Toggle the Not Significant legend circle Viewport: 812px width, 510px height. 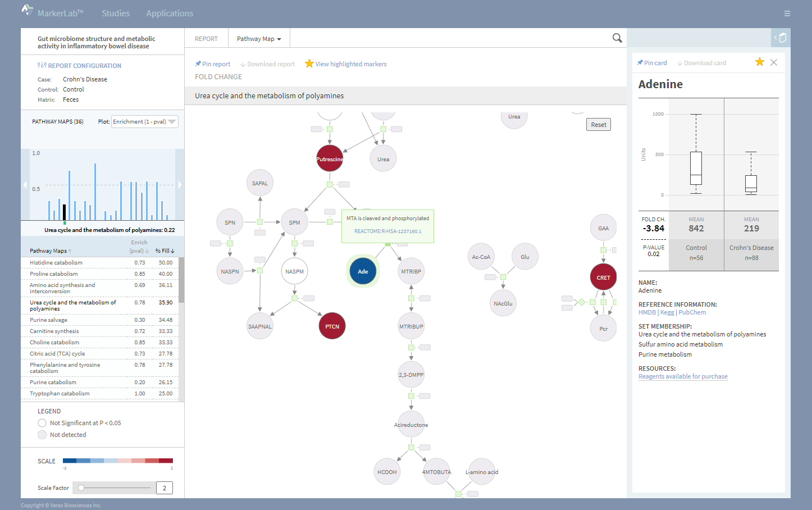pos(42,422)
